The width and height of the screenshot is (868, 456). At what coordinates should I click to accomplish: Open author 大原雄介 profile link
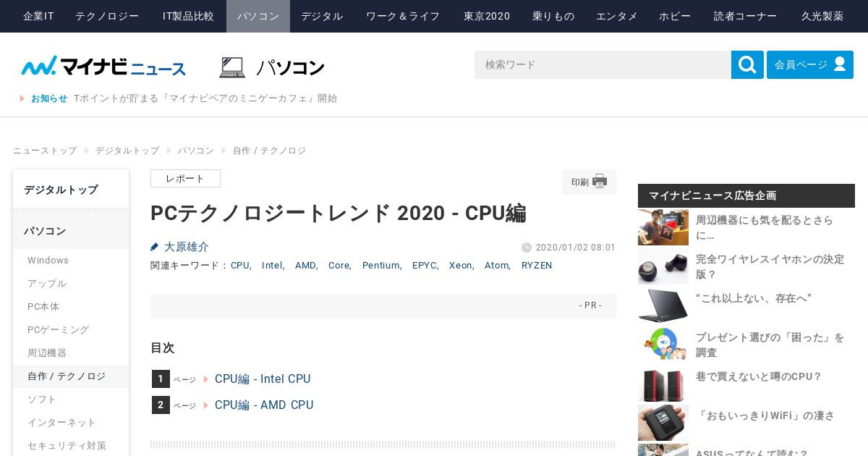187,247
